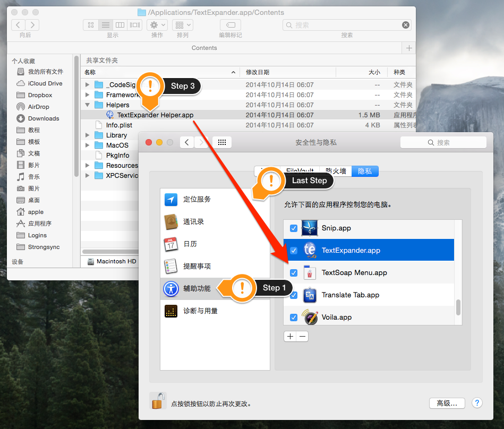504x429 pixels.
Task: Expand the XPCServices folder
Action: point(87,175)
